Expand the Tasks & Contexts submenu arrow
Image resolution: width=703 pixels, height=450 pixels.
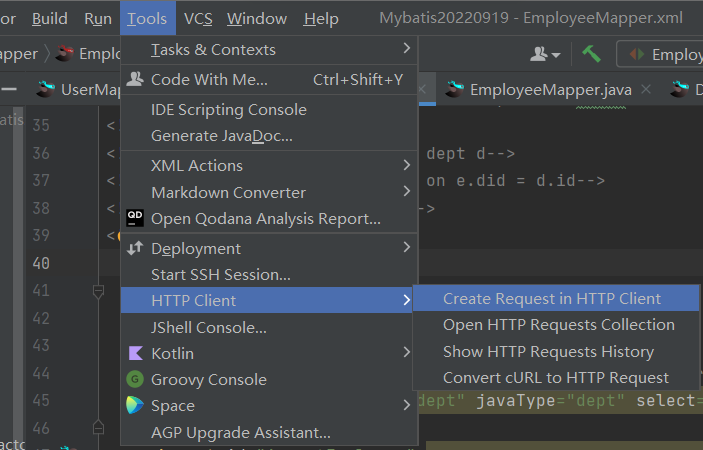406,49
